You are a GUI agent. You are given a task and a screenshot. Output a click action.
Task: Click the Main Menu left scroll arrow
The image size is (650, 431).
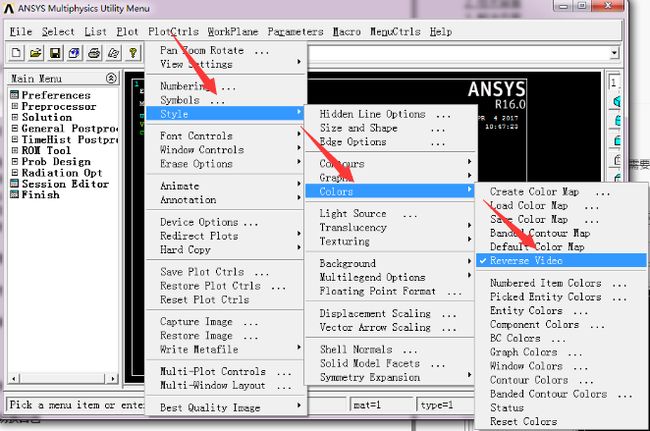click(x=14, y=378)
